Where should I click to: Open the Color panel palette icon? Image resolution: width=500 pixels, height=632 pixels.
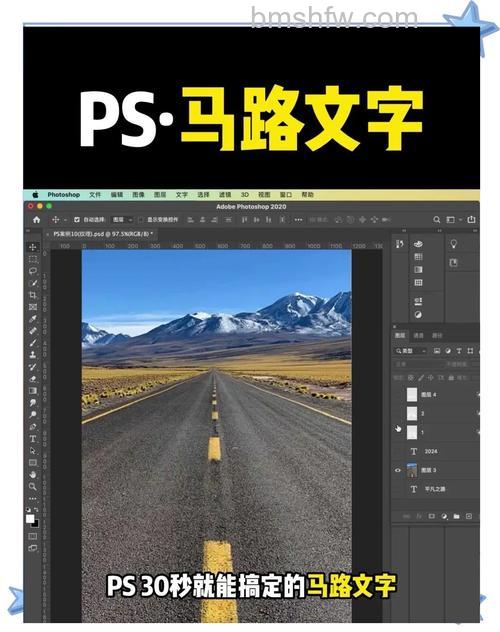tap(418, 244)
